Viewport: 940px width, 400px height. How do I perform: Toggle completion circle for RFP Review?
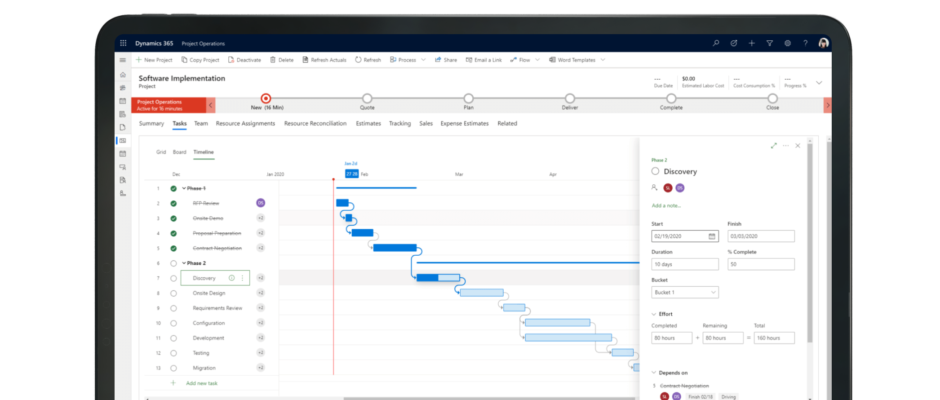pos(173,203)
